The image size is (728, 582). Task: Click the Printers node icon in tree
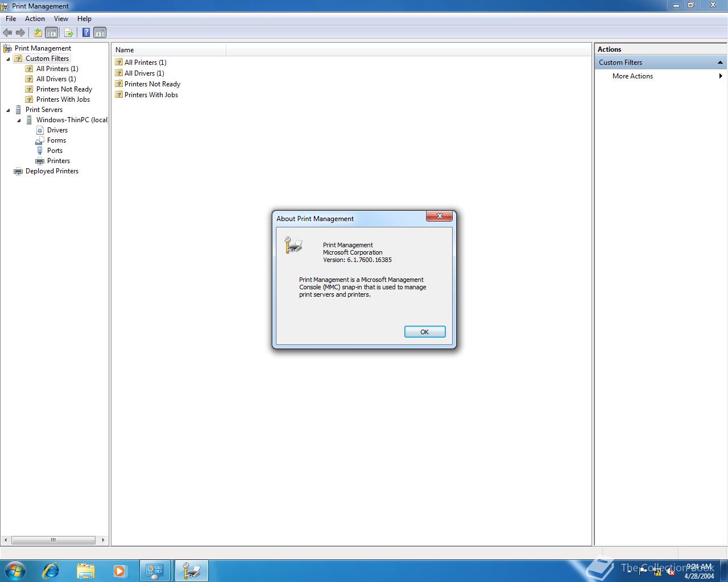coord(40,161)
